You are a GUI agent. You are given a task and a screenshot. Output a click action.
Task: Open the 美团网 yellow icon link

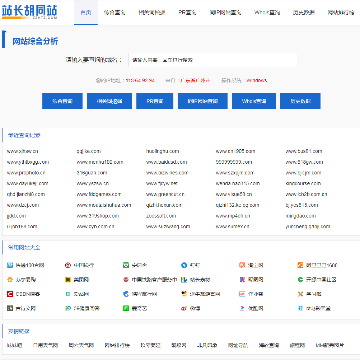pyautogui.click(x=67, y=280)
